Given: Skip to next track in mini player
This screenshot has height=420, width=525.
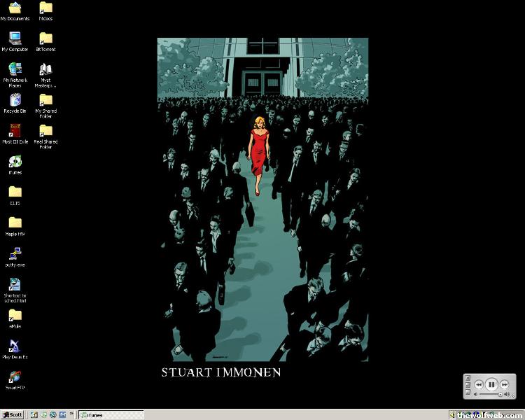Looking at the screenshot, I should coord(504,384).
